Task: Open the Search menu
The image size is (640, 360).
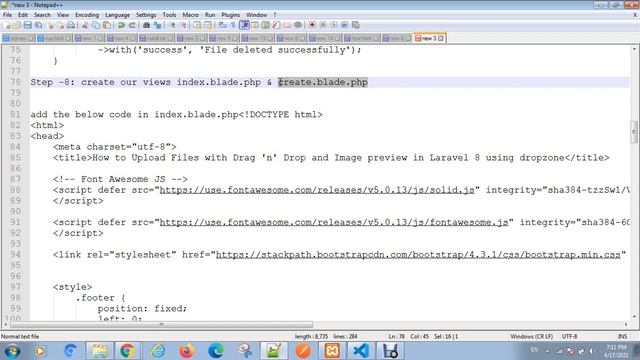Action: [x=42, y=15]
